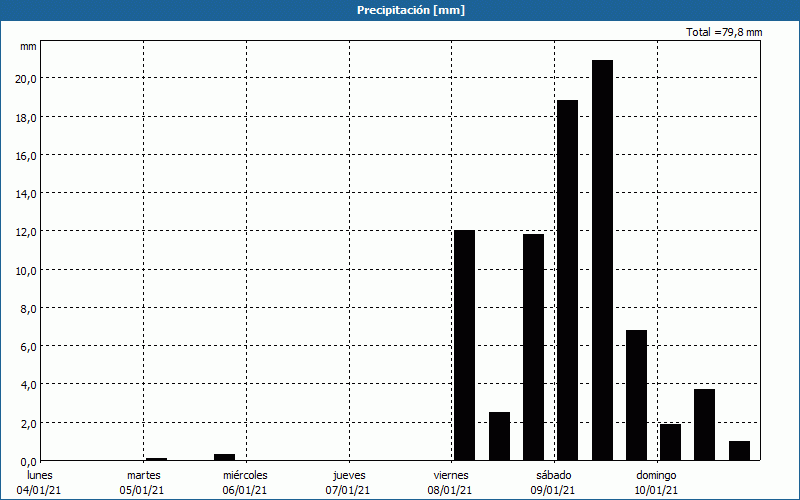Screen dimensions: 800x500
Task: Click the date 08/01/21
Action: click(x=450, y=490)
